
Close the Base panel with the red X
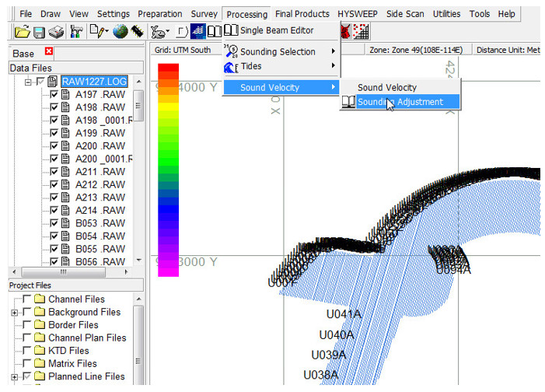click(x=49, y=51)
